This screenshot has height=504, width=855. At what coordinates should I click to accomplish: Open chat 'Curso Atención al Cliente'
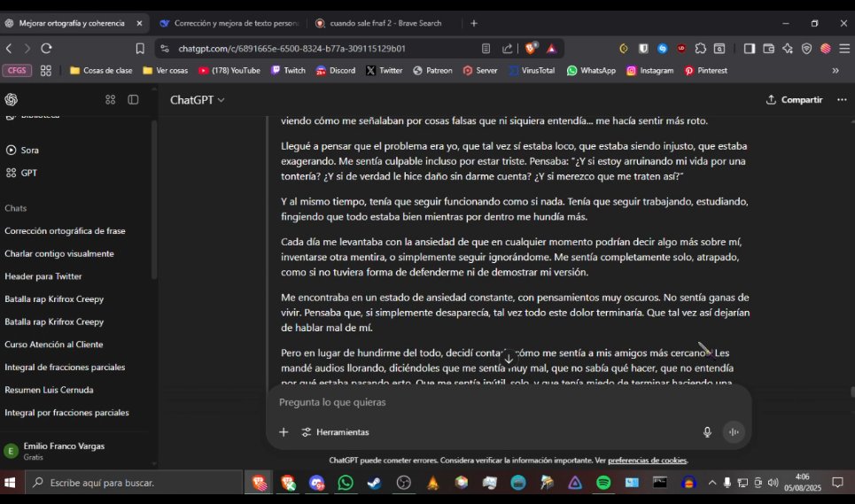point(53,345)
